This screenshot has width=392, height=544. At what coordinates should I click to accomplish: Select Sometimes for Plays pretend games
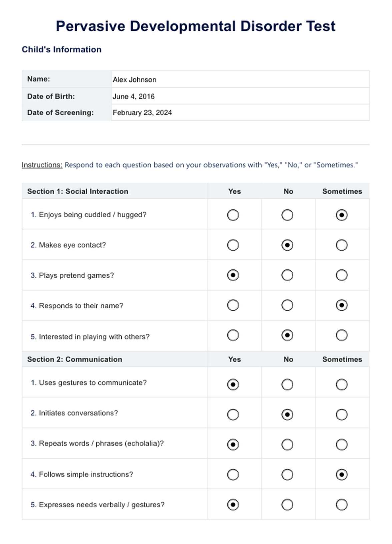point(342,275)
